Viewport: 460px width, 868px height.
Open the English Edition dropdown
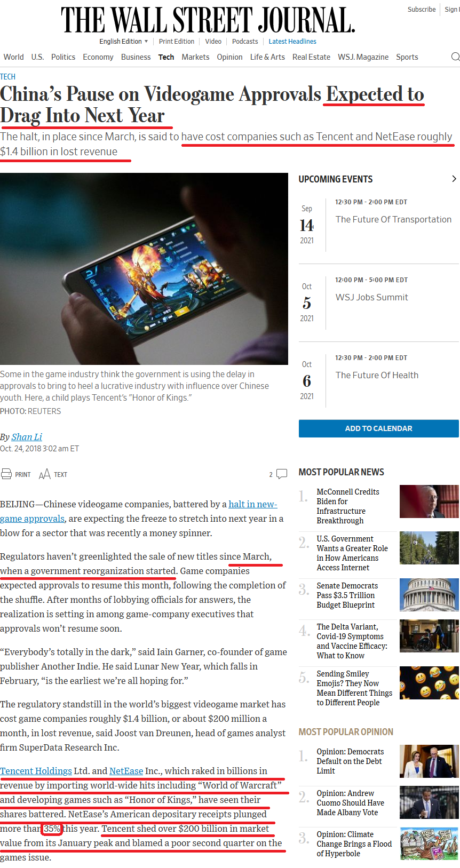click(x=123, y=41)
